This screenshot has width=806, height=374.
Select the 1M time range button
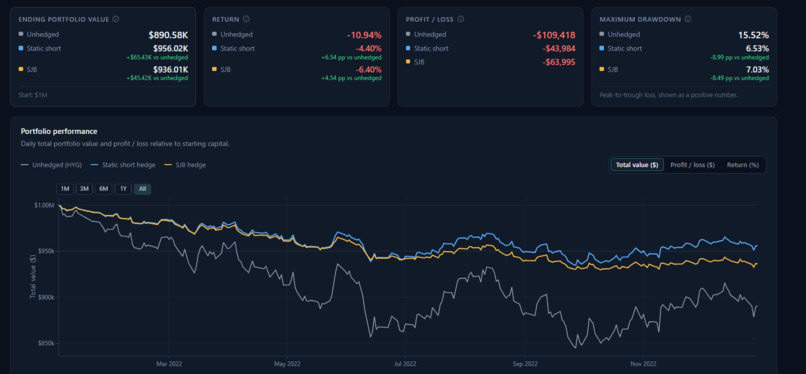[65, 189]
